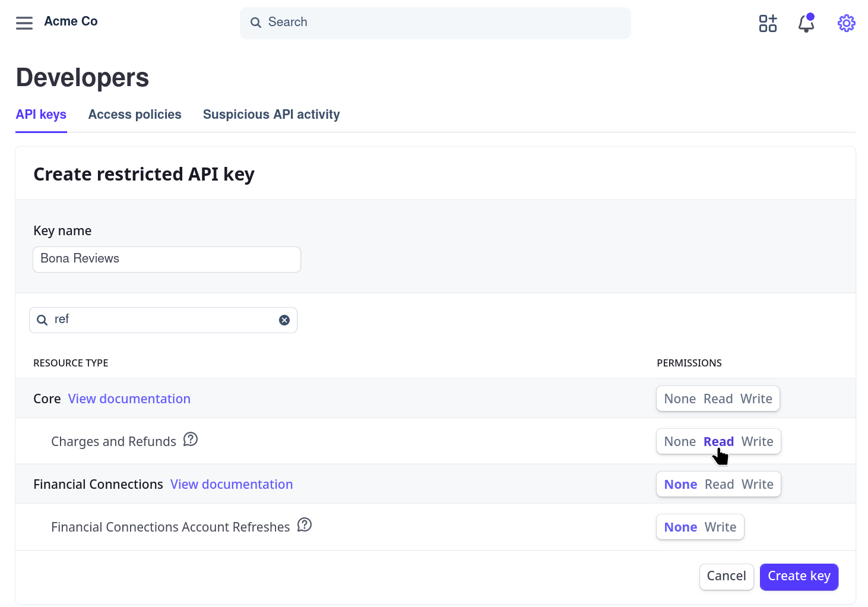Set Account Refreshes permission to Write
The image size is (868, 607).
pyautogui.click(x=720, y=527)
